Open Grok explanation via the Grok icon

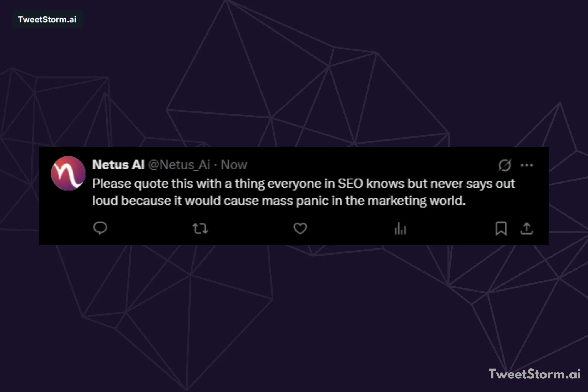(505, 165)
